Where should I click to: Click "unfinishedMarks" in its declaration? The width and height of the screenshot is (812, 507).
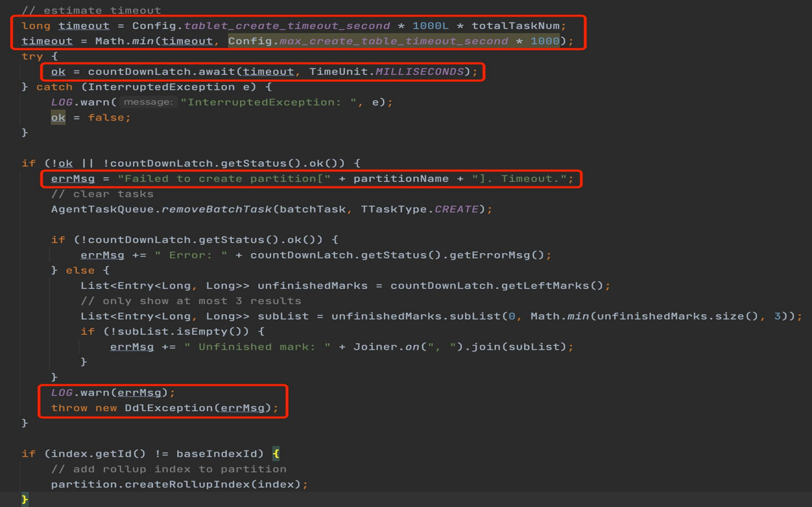(x=313, y=286)
